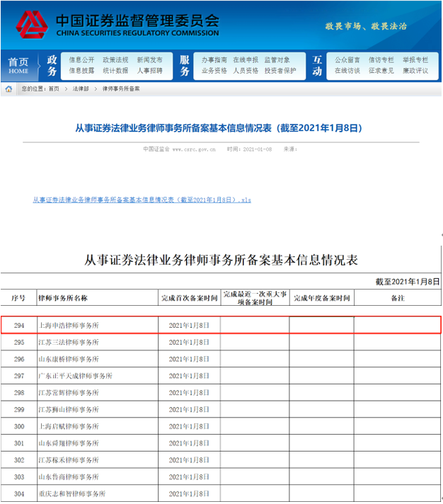Click the 完成最近一次重大事项备案时间 column header

click(x=255, y=298)
